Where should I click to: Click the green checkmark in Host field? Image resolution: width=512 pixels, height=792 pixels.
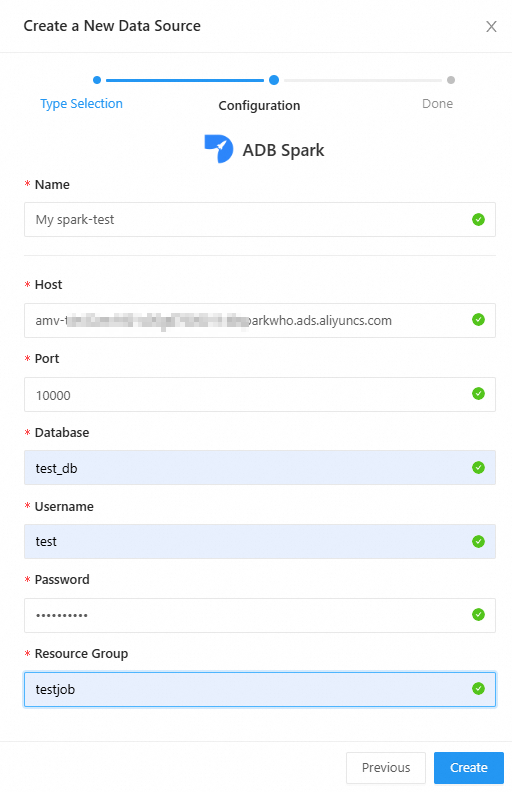tap(478, 320)
